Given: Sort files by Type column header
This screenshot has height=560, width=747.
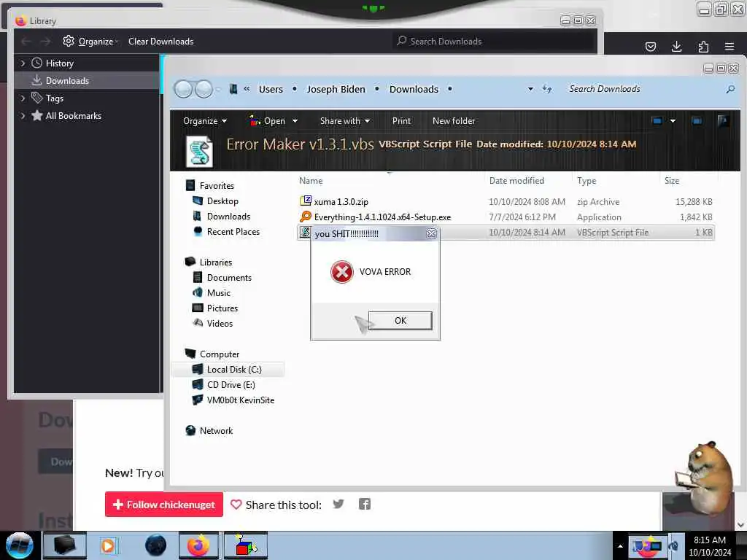Looking at the screenshot, I should [x=587, y=181].
